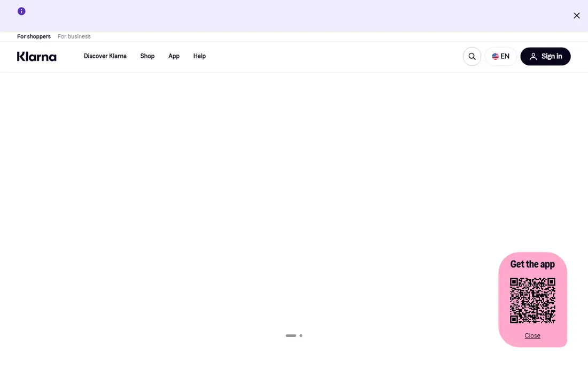Close the Get the app popup
This screenshot has height=368, width=588.
pyautogui.click(x=532, y=335)
